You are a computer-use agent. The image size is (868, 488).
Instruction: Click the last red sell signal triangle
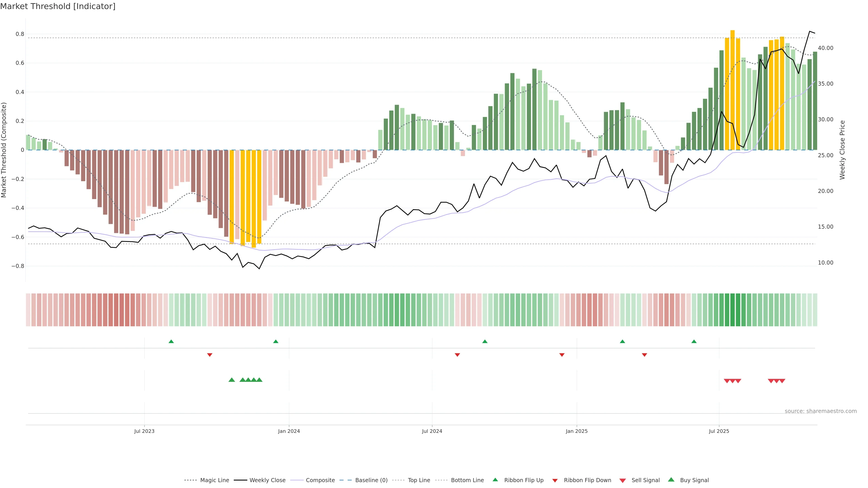pyautogui.click(x=782, y=381)
